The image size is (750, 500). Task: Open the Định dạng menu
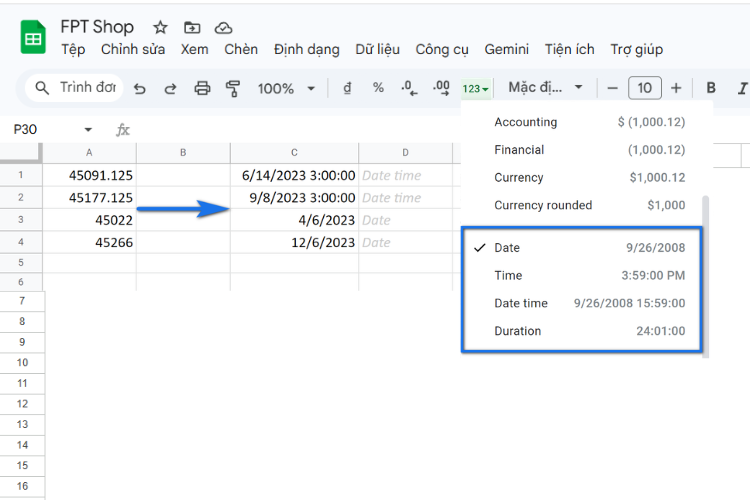click(307, 50)
